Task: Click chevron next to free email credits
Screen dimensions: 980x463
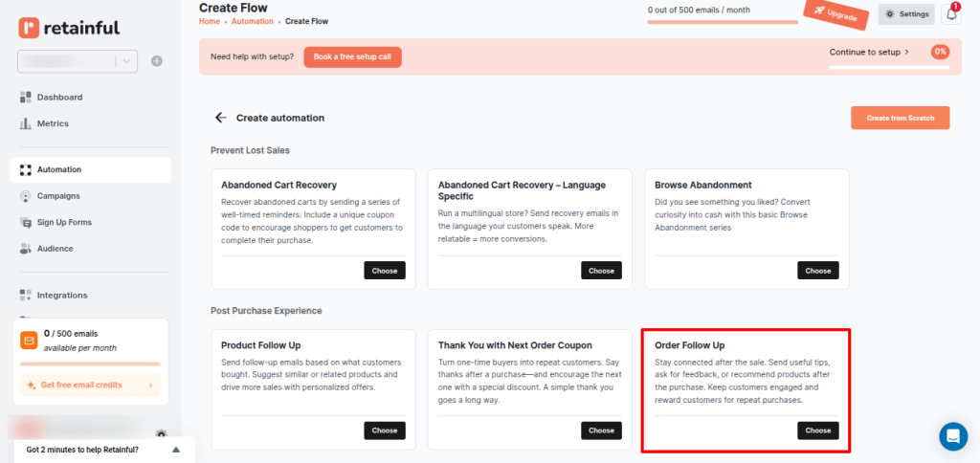Action: click(x=150, y=386)
